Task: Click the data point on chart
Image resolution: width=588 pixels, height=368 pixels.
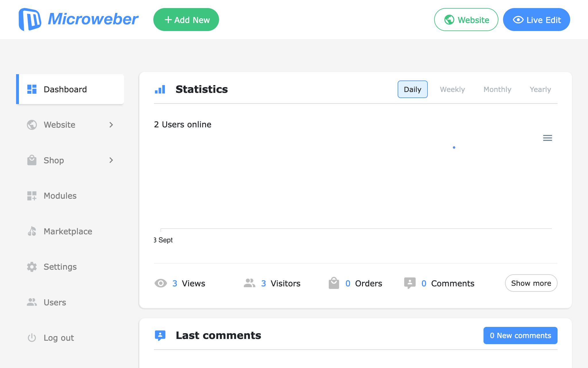Action: (454, 147)
